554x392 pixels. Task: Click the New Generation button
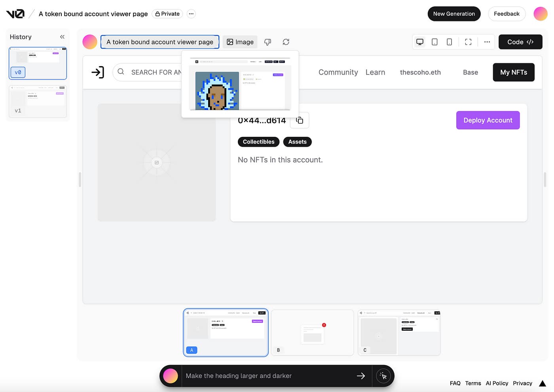(454, 14)
